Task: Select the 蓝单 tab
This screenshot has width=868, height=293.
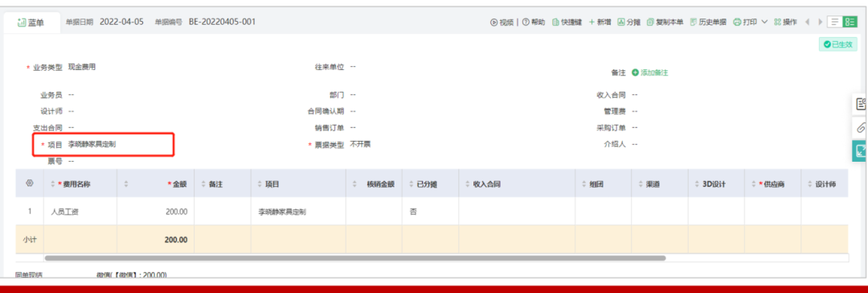Action: pyautogui.click(x=31, y=23)
